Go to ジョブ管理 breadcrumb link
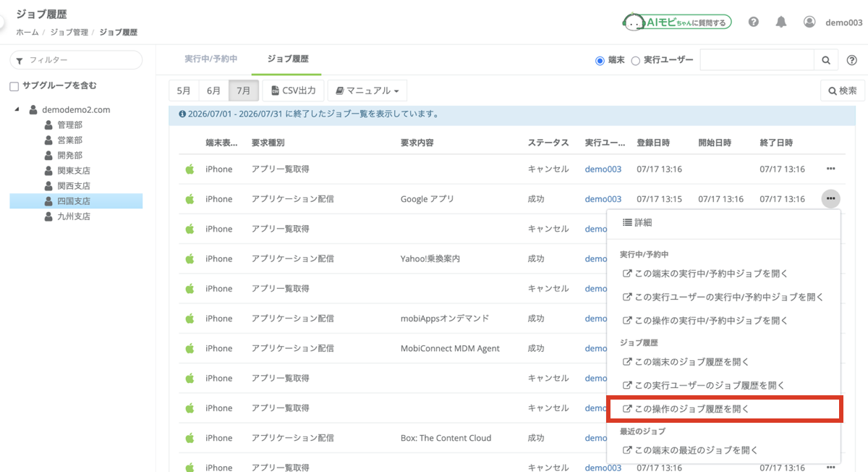The height and width of the screenshot is (472, 868). point(69,33)
